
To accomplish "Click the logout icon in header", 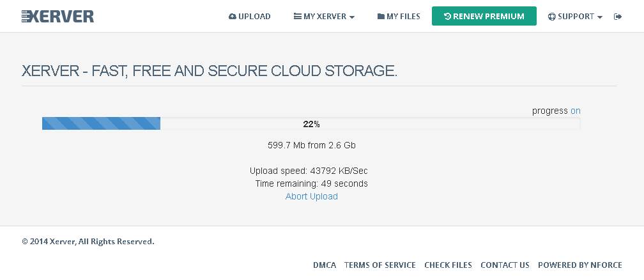I will click(x=618, y=17).
